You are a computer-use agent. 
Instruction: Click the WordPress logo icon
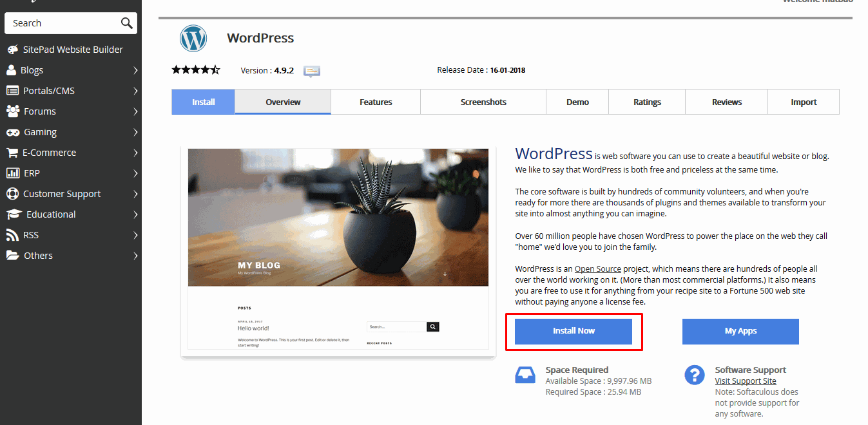(193, 39)
